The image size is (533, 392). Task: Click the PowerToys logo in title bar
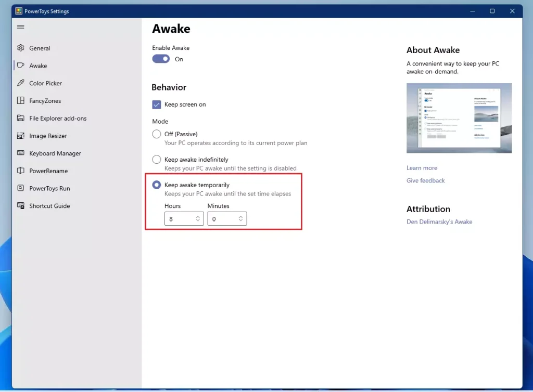tap(19, 11)
